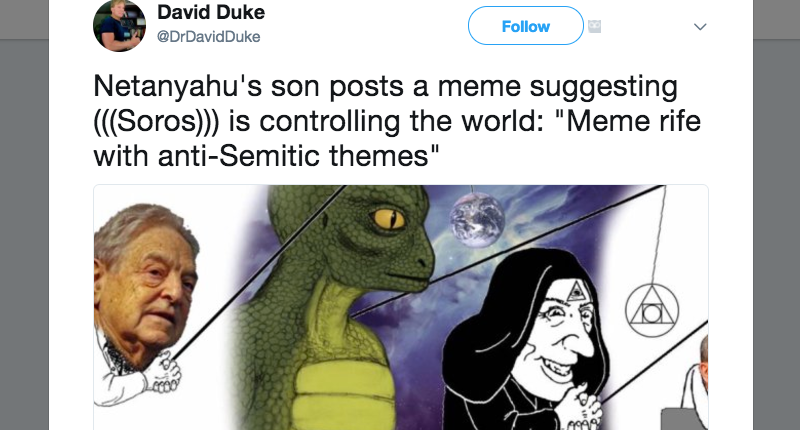Click the partial figure at image's right edge
The image size is (800, 430).
pos(700,380)
